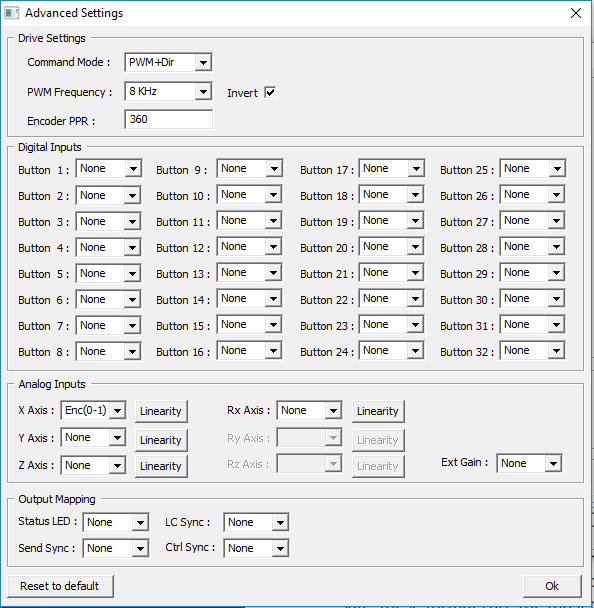
Task: Open Linearity settings for Z Axis
Action: point(161,466)
